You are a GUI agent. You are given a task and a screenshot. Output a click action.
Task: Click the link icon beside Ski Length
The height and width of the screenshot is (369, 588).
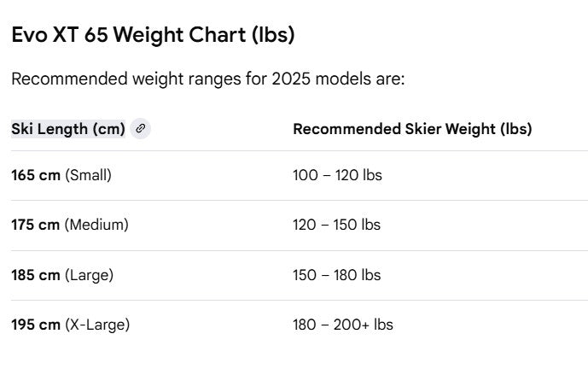(141, 129)
